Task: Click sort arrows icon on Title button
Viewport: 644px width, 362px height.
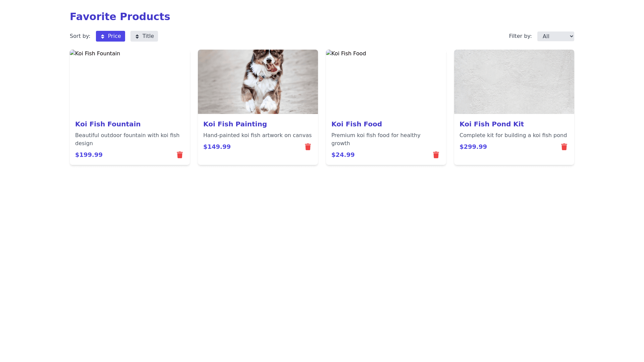Action: (x=137, y=37)
